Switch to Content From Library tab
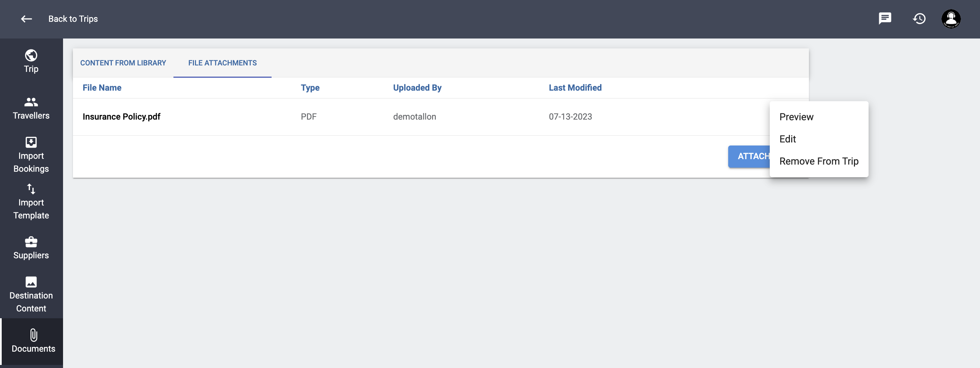This screenshot has height=368, width=980. pos(123,63)
